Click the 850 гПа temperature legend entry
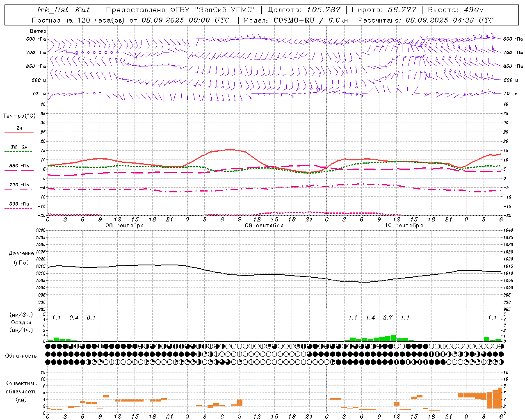 (19, 166)
